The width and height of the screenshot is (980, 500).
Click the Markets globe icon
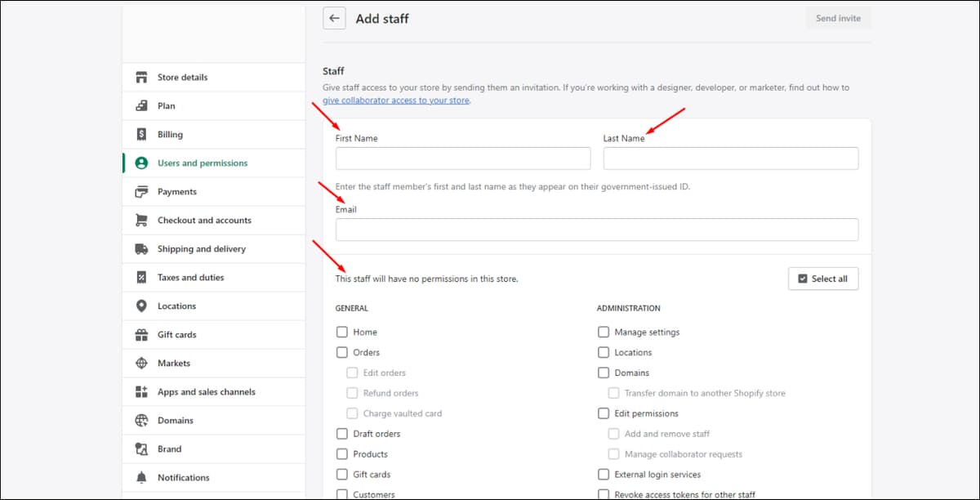141,364
